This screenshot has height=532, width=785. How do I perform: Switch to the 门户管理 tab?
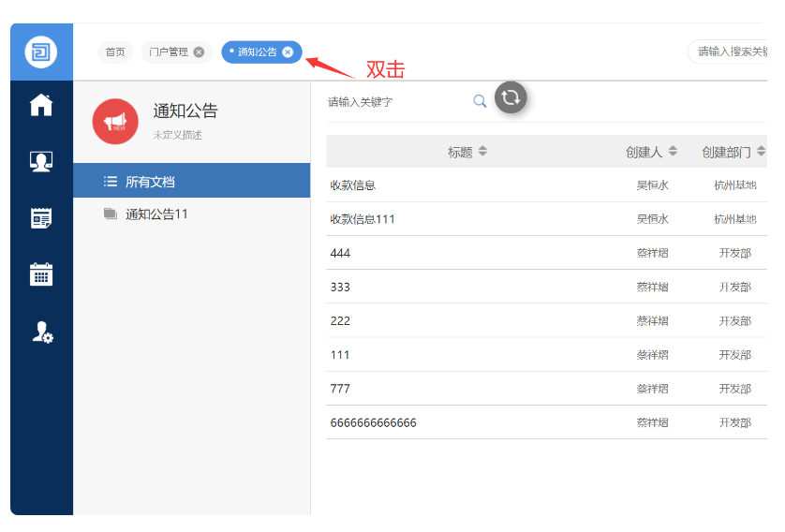click(169, 52)
